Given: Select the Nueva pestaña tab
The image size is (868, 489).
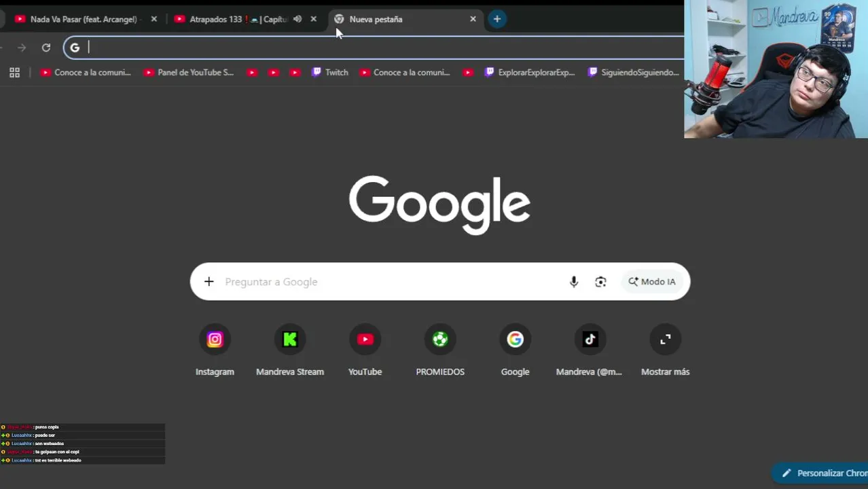Looking at the screenshot, I should [405, 19].
